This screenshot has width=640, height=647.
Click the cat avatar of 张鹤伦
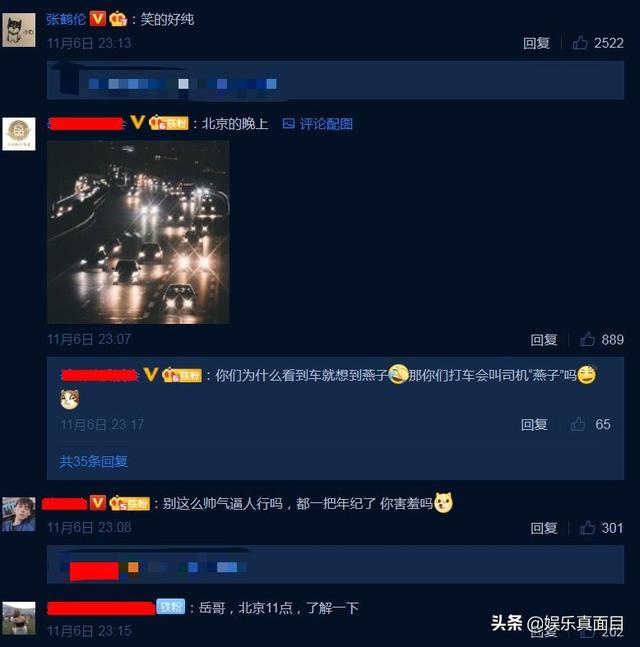tap(19, 30)
